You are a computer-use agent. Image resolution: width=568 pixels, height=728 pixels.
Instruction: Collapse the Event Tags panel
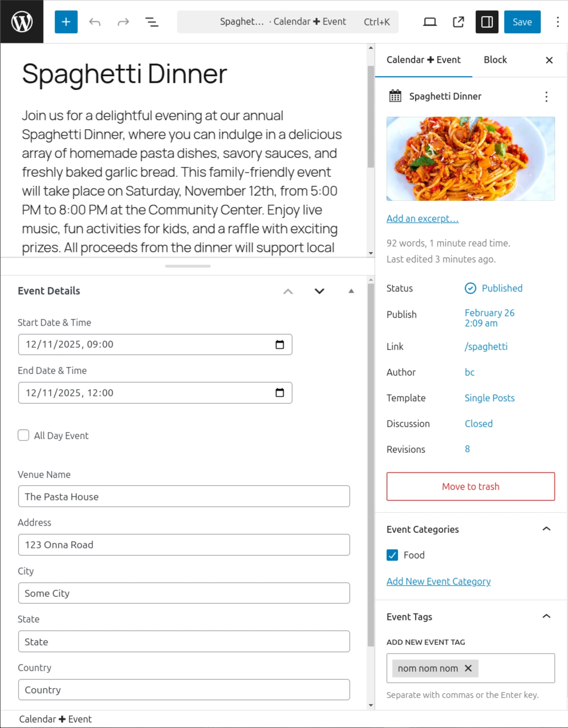(x=546, y=616)
